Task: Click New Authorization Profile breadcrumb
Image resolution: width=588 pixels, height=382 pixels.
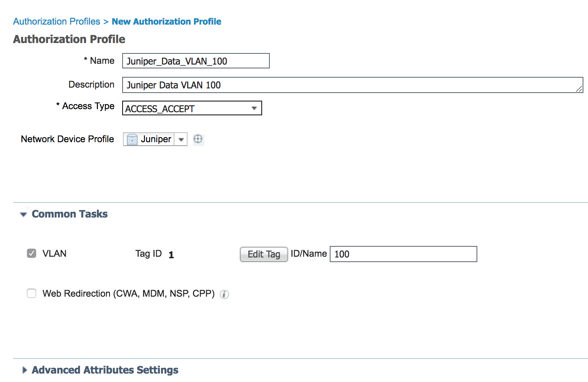Action: tap(166, 22)
